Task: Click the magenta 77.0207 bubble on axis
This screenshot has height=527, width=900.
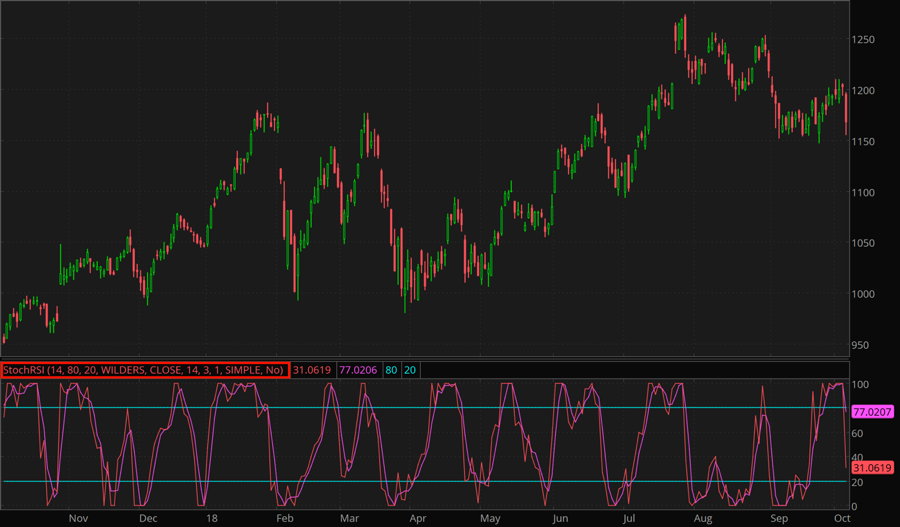Action: pyautogui.click(x=872, y=411)
